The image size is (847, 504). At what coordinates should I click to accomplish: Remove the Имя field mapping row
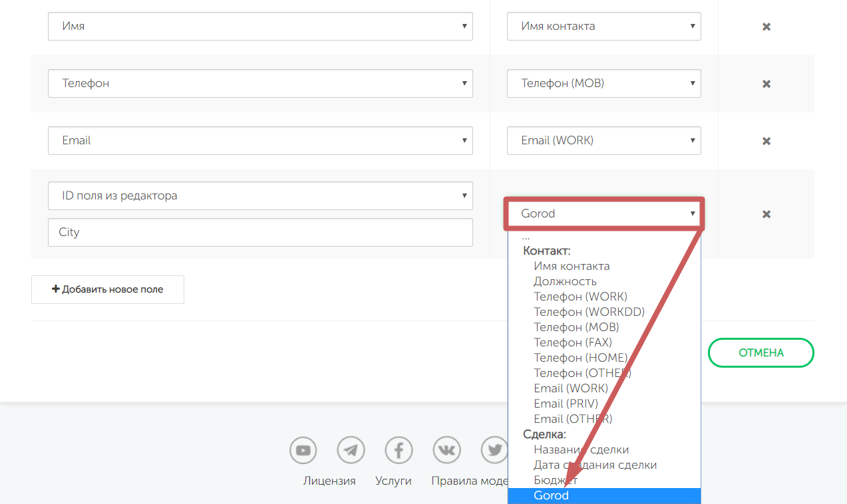[766, 27]
